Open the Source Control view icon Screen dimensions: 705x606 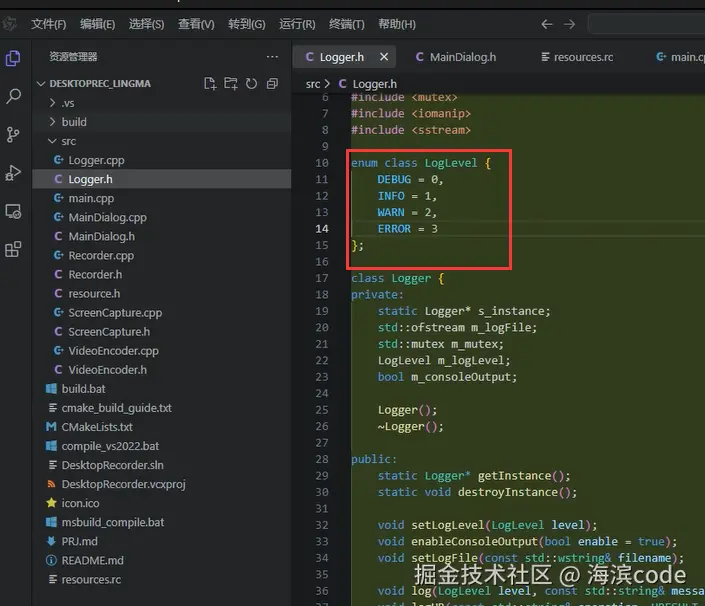click(x=13, y=134)
